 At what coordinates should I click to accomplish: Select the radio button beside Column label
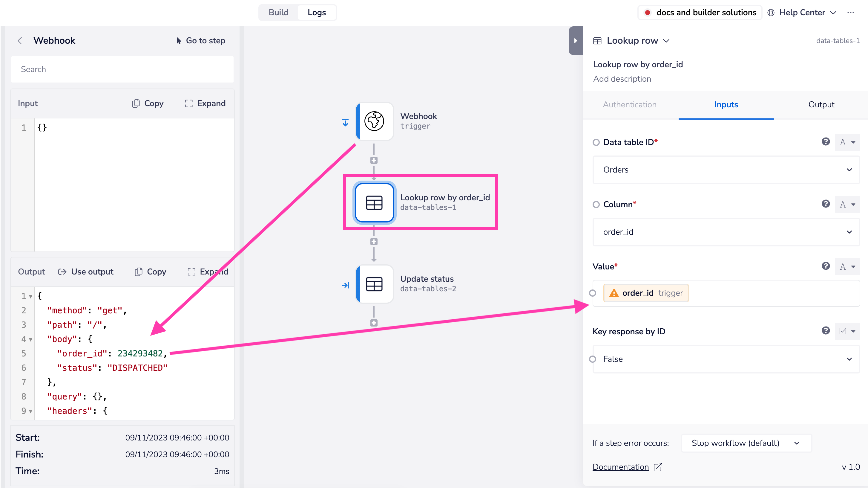pos(596,204)
